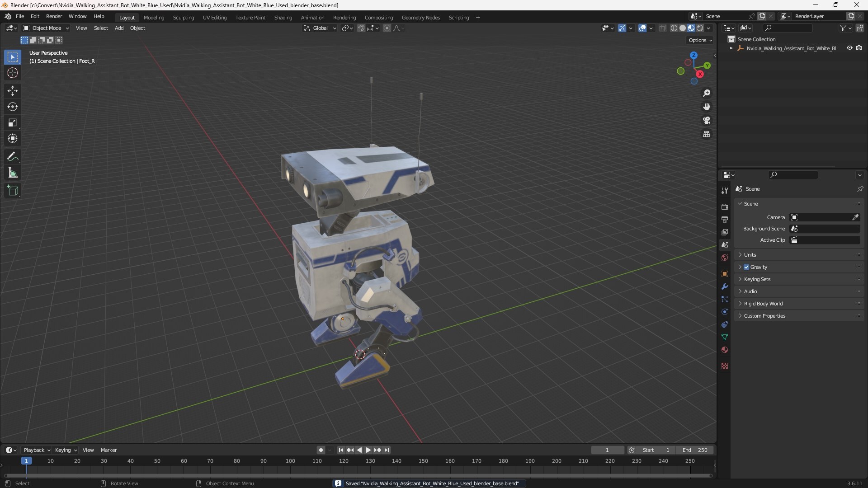Switch to wireframe viewport shading

[674, 28]
